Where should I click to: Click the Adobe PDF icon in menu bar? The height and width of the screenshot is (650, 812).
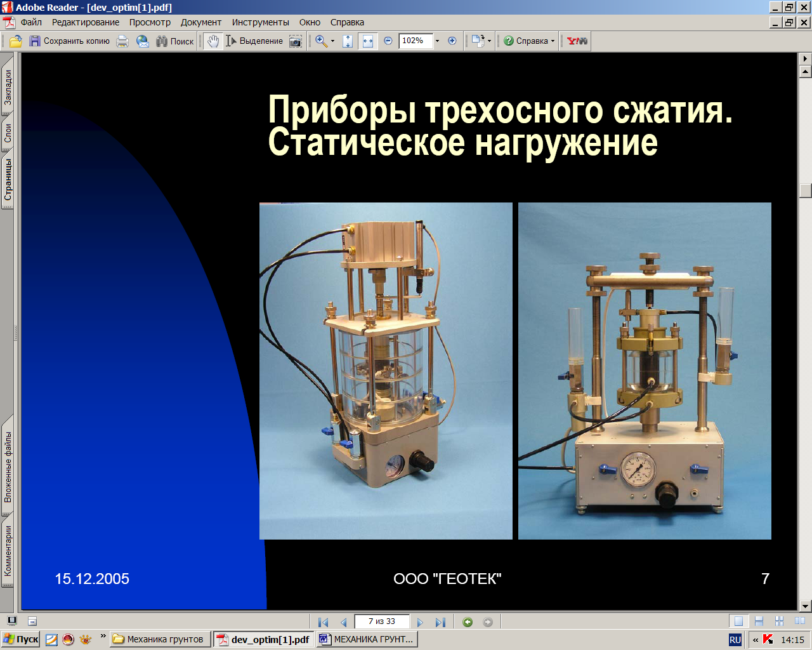point(9,22)
